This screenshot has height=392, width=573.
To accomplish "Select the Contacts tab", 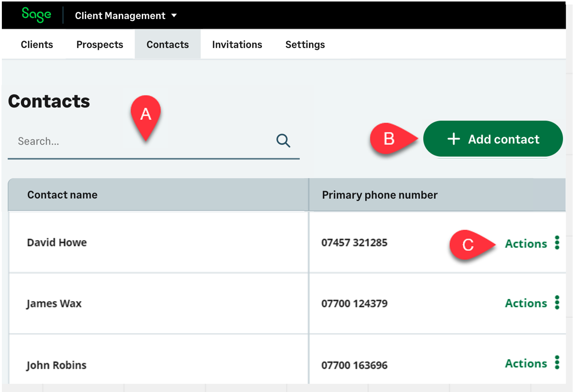I will [x=167, y=45].
